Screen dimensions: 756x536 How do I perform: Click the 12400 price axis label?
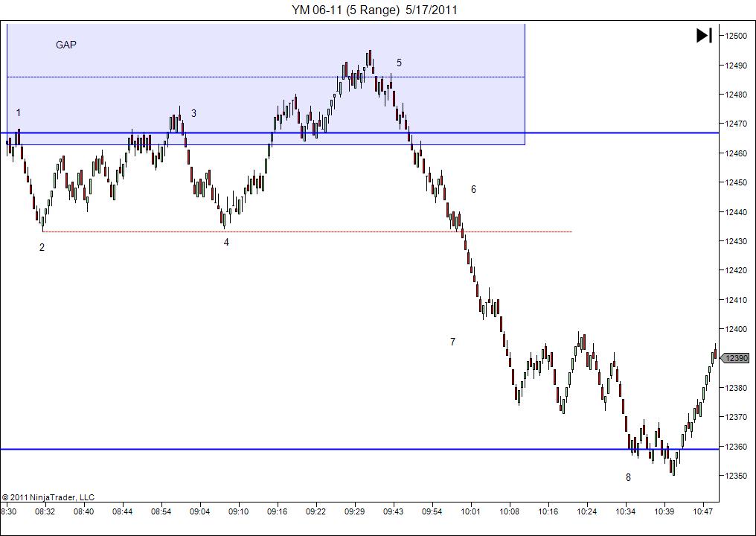[x=736, y=330]
